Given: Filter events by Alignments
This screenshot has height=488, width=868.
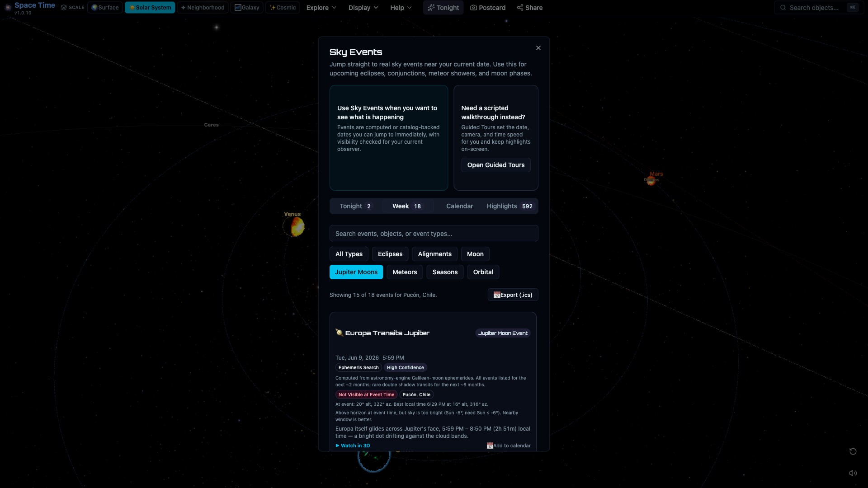Looking at the screenshot, I should click(x=434, y=254).
